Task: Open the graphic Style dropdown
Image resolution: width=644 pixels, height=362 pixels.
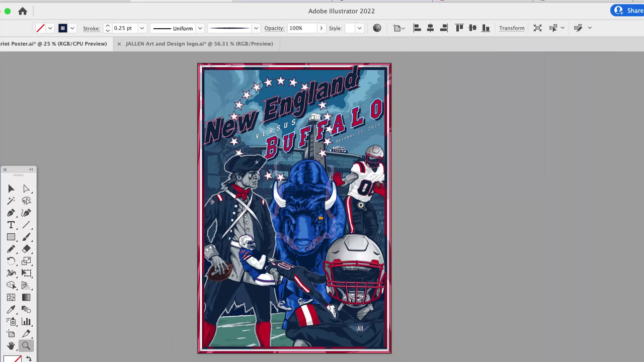Action: click(x=359, y=28)
